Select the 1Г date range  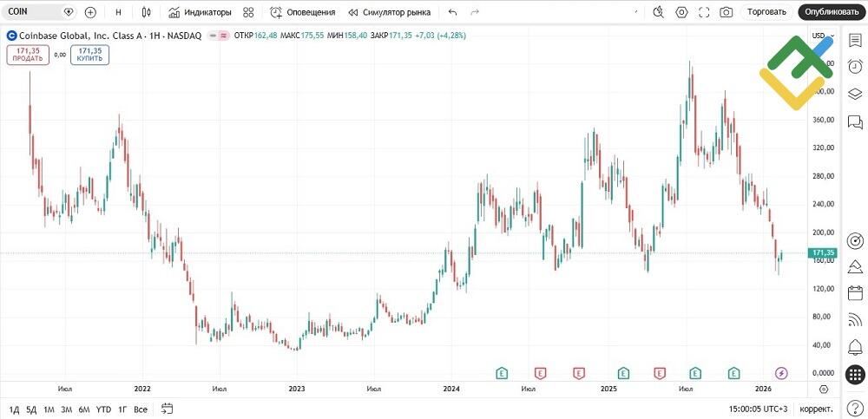click(123, 409)
